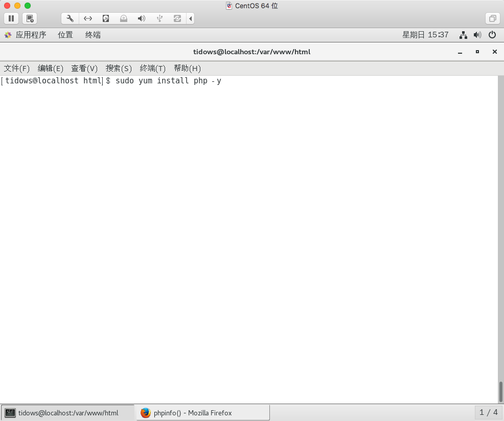Open the 帮助(H) menu

point(187,68)
